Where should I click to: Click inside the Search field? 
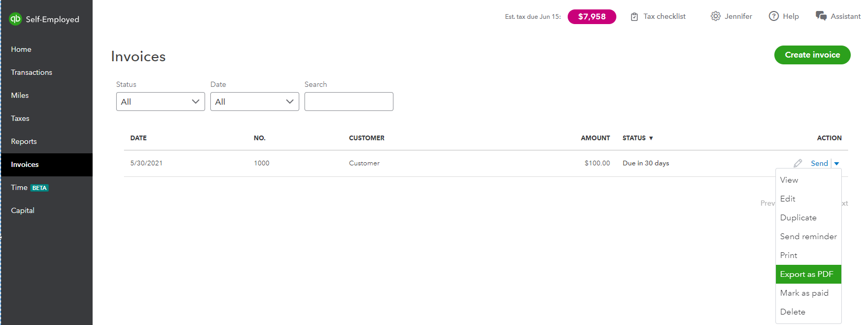click(x=348, y=102)
